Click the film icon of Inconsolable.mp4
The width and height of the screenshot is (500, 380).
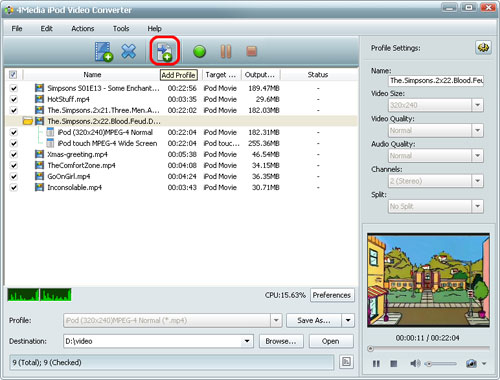tap(39, 187)
